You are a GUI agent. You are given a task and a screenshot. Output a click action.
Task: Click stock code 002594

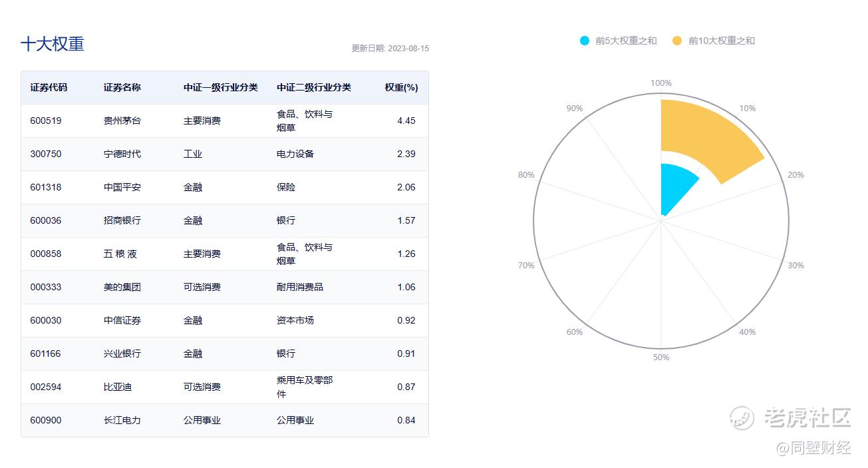[x=45, y=387]
